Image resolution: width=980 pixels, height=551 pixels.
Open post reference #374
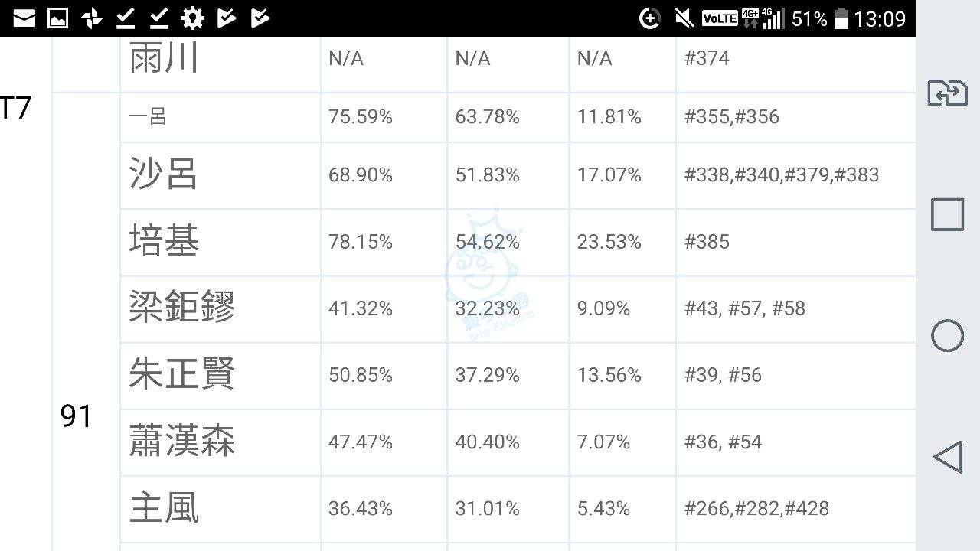pyautogui.click(x=707, y=58)
